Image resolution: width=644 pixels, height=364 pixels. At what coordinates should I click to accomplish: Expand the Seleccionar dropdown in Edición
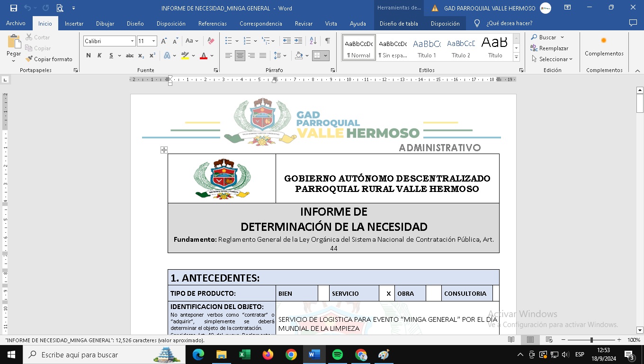click(552, 59)
